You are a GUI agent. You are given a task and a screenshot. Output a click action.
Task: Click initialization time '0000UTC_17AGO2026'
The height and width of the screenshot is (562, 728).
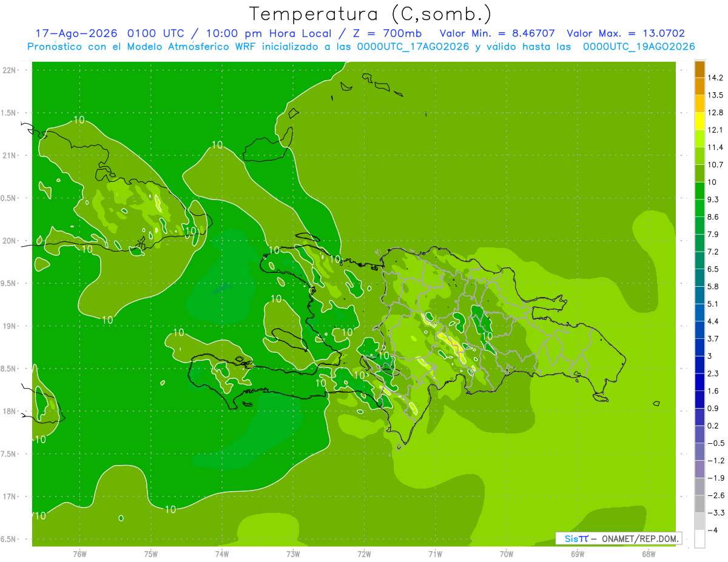tap(413, 47)
